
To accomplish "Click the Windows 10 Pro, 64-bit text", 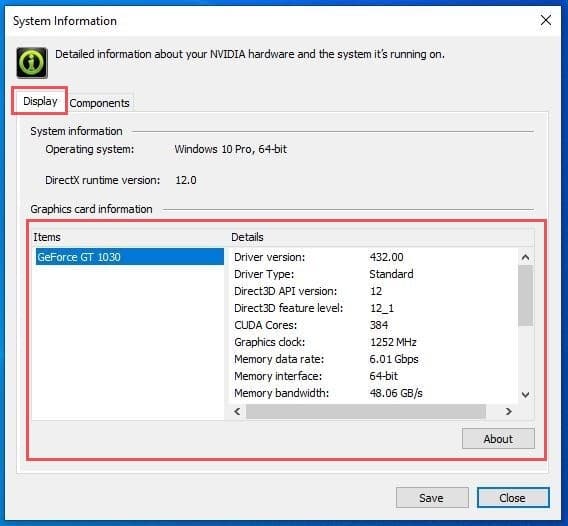I will (x=231, y=149).
